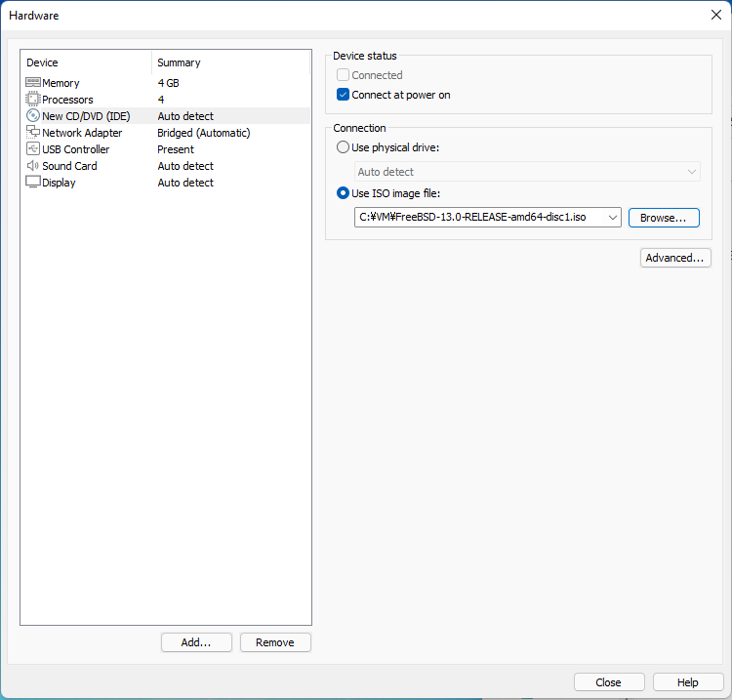The image size is (732, 700).
Task: Click the Bridged (Automatic) summary
Action: tap(204, 133)
